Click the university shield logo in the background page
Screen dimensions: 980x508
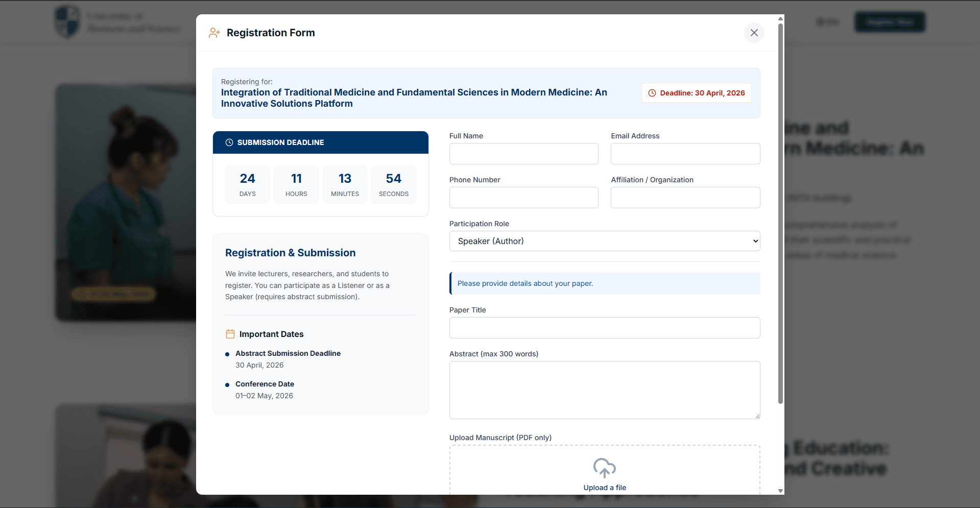(67, 21)
